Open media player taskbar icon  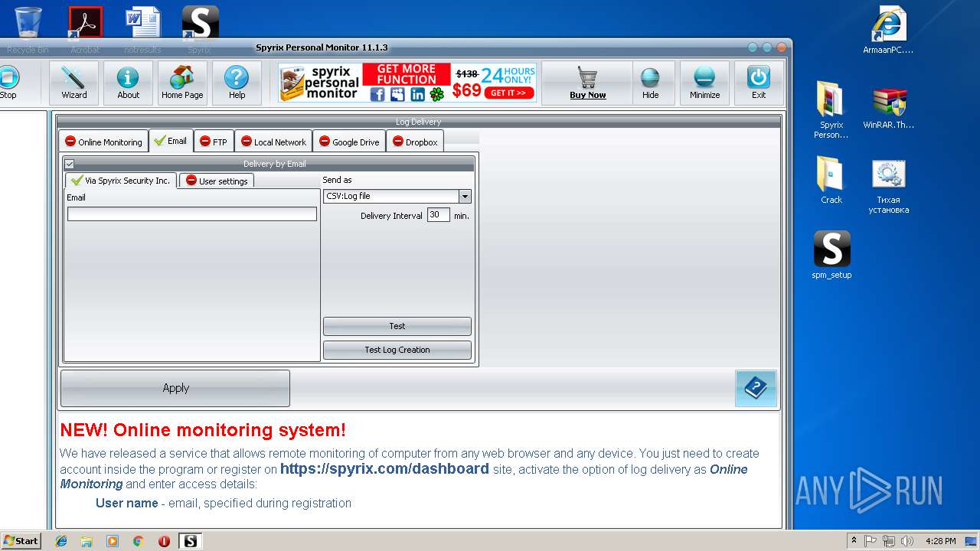click(x=113, y=541)
